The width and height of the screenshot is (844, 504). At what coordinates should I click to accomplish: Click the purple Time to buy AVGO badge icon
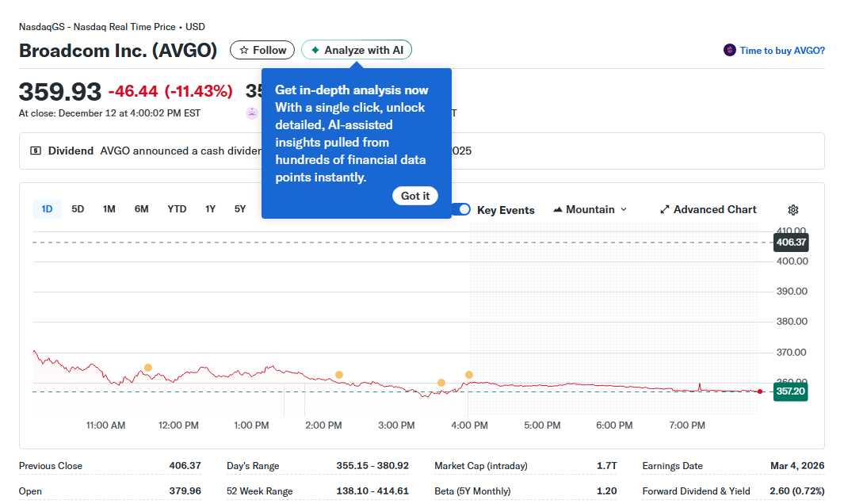coord(729,50)
